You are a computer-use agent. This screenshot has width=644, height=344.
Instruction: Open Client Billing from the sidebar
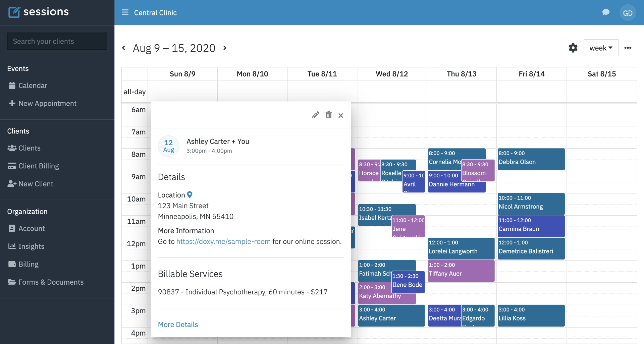[38, 166]
